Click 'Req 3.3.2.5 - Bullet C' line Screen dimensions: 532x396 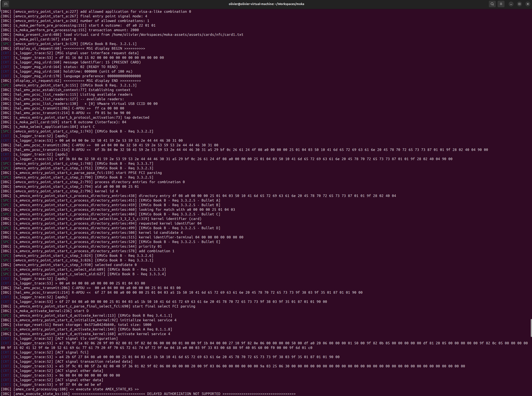(x=111, y=214)
